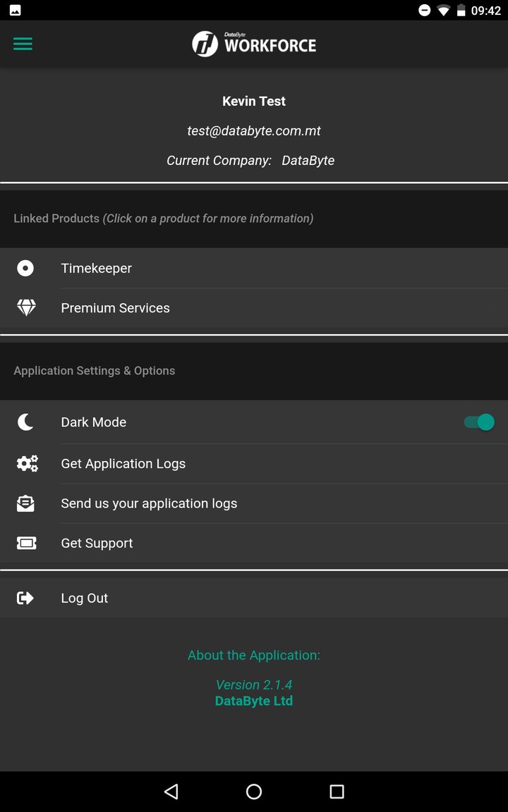
Task: Tap the screenshot icon in the status bar
Action: tap(13, 10)
